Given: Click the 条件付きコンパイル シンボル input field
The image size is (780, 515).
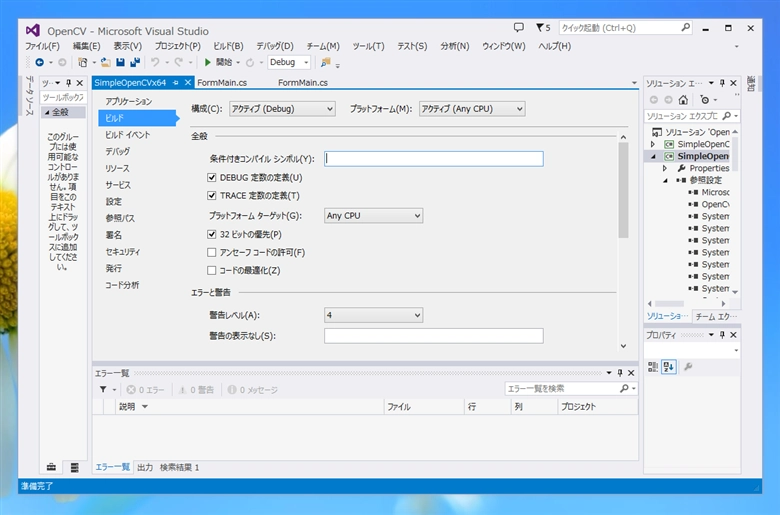Looking at the screenshot, I should point(434,159).
